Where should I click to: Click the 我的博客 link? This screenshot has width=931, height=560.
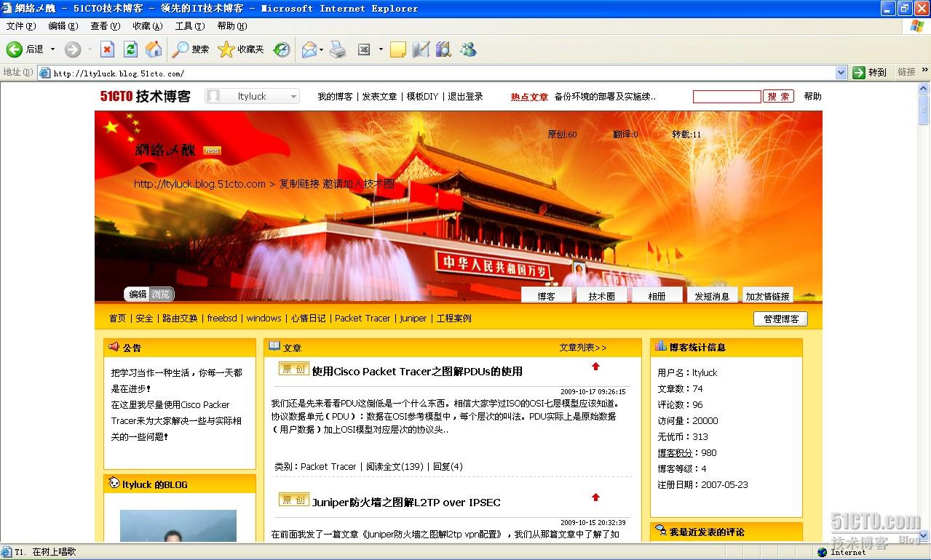[335, 96]
